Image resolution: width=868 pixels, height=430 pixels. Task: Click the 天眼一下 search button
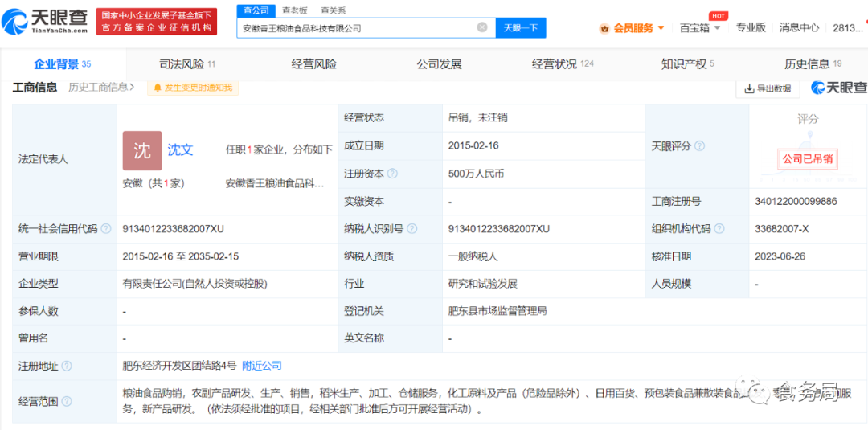point(520,27)
